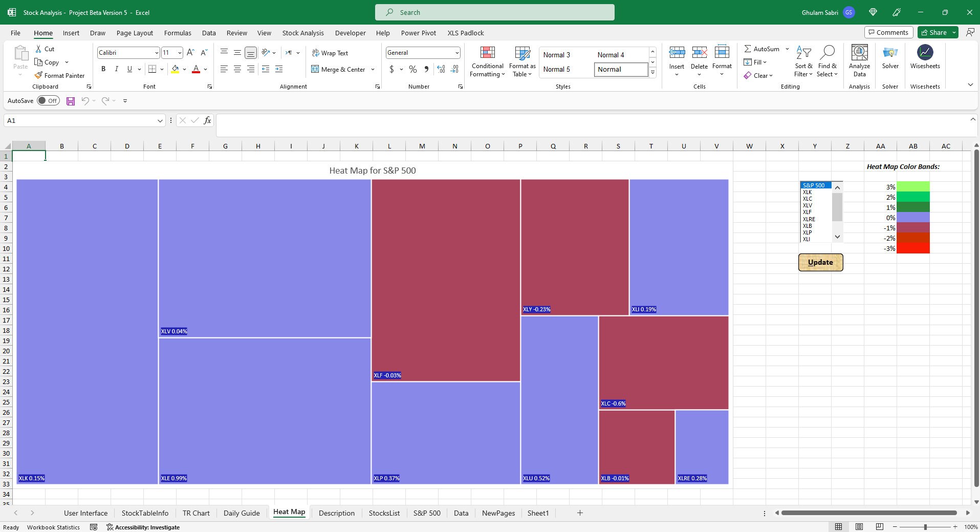Click the Format as Table icon
Image resolution: width=980 pixels, height=532 pixels.
(521, 61)
